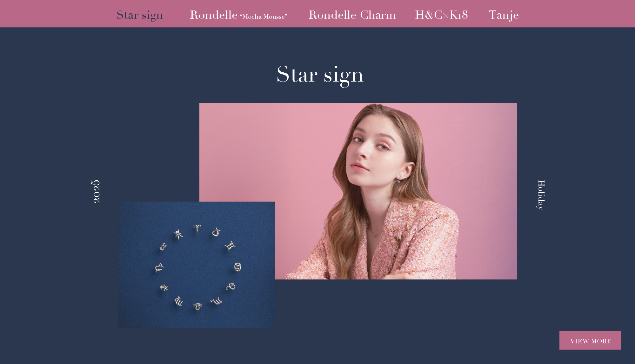Click the Aries ram charm at circle top
635x364 pixels.
197,228
